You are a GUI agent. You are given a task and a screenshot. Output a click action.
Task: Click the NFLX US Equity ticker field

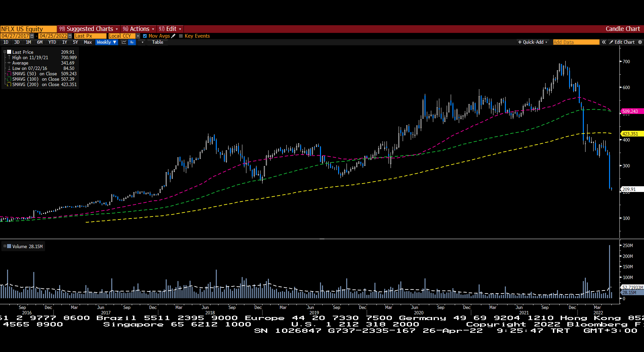[x=28, y=29]
